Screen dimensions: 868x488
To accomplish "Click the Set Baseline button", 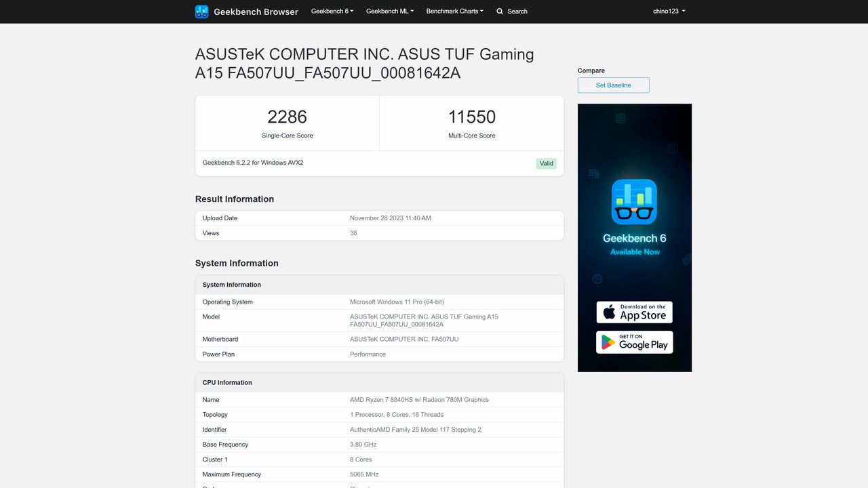I will (614, 85).
